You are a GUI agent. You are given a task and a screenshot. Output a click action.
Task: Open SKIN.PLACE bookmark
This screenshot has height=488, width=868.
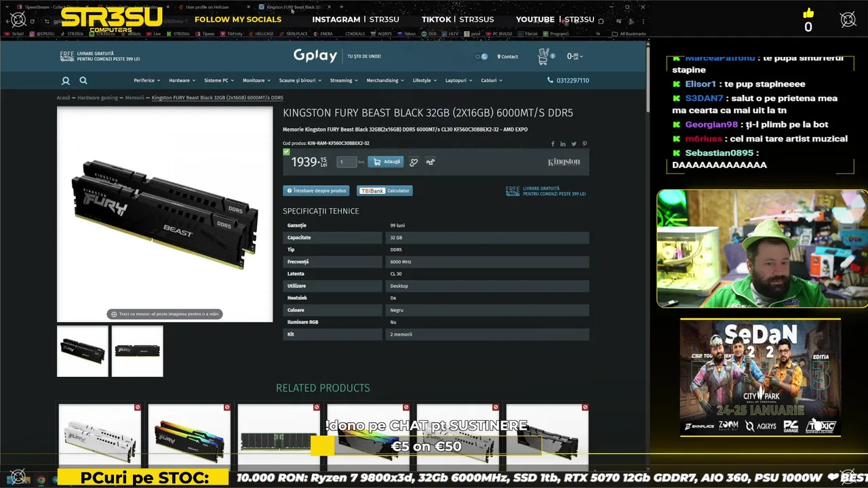(294, 33)
